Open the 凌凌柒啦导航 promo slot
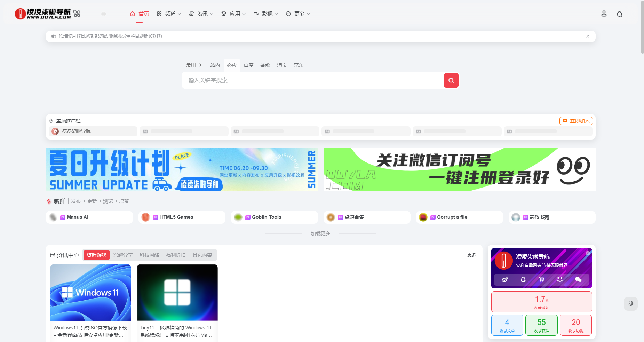Screen dimensions: 644x342 [x=93, y=131]
